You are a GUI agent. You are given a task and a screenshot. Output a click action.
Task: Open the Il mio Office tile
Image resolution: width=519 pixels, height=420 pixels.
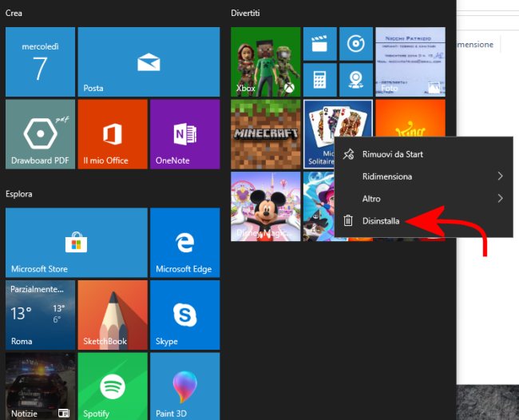[113, 134]
